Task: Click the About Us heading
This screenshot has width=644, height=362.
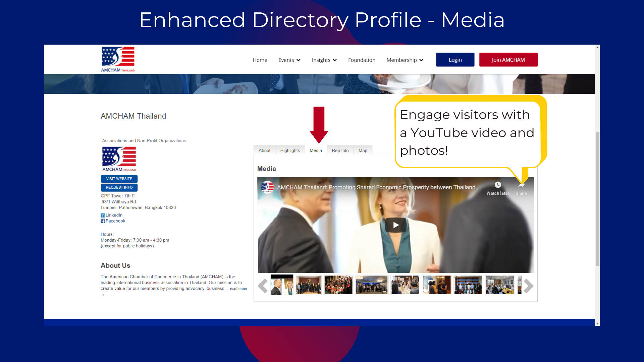Action: 115,265
